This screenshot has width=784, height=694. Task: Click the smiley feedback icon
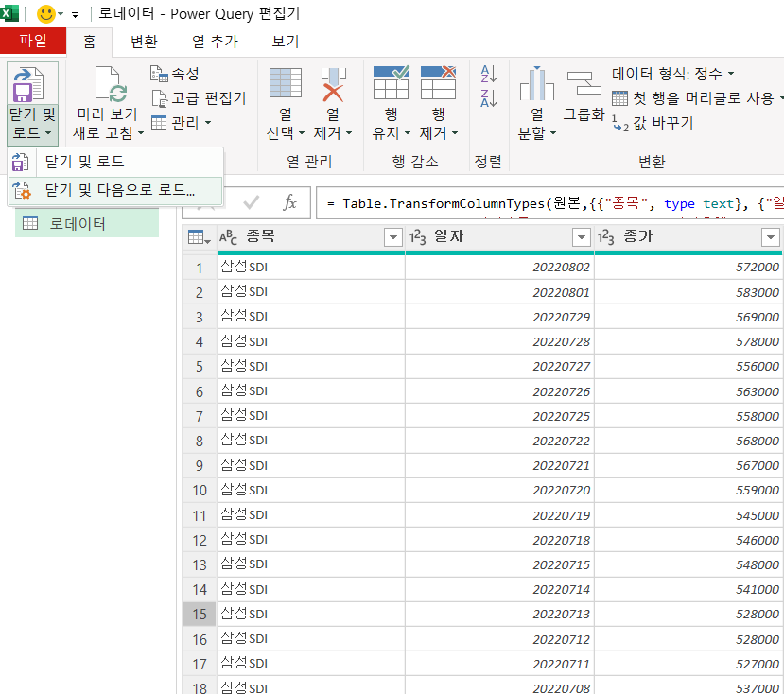[46, 13]
